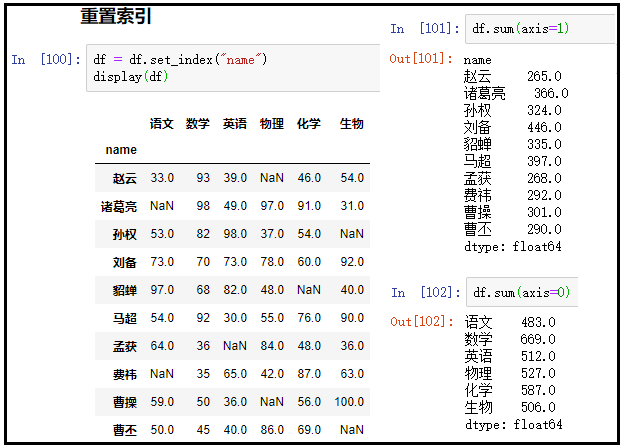
Task: Click 孟获's NaN 英语 cell
Action: 235,346
